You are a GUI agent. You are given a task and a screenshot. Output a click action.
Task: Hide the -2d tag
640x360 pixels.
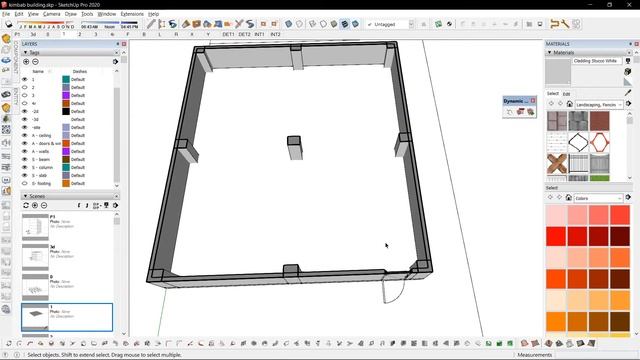[24, 111]
